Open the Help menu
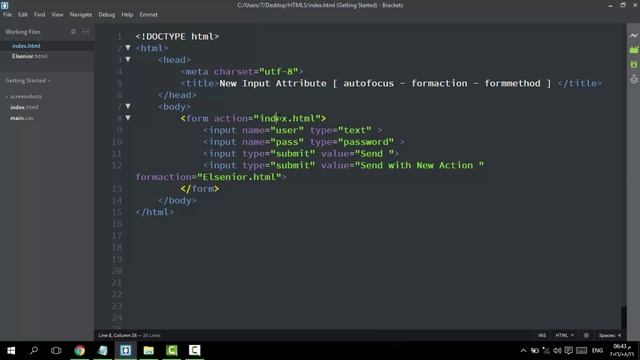Screen dimensions: 640x360 127,14
